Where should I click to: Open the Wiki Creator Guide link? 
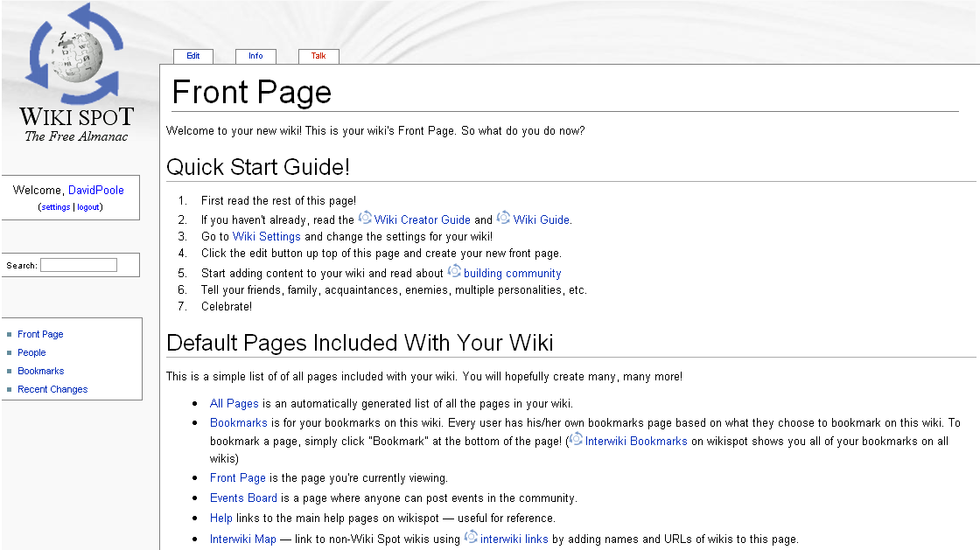click(422, 219)
